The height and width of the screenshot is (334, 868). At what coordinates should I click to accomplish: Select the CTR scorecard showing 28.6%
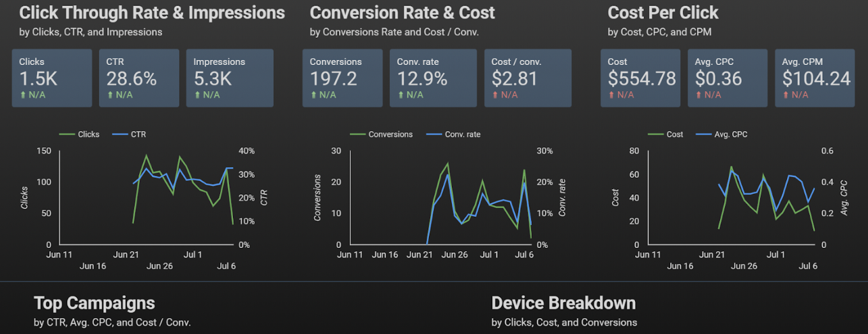[x=139, y=78]
